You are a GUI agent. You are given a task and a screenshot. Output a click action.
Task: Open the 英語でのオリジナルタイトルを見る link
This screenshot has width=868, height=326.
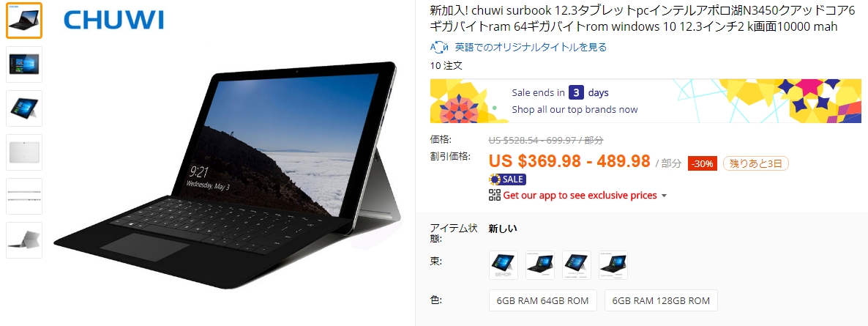[x=531, y=47]
